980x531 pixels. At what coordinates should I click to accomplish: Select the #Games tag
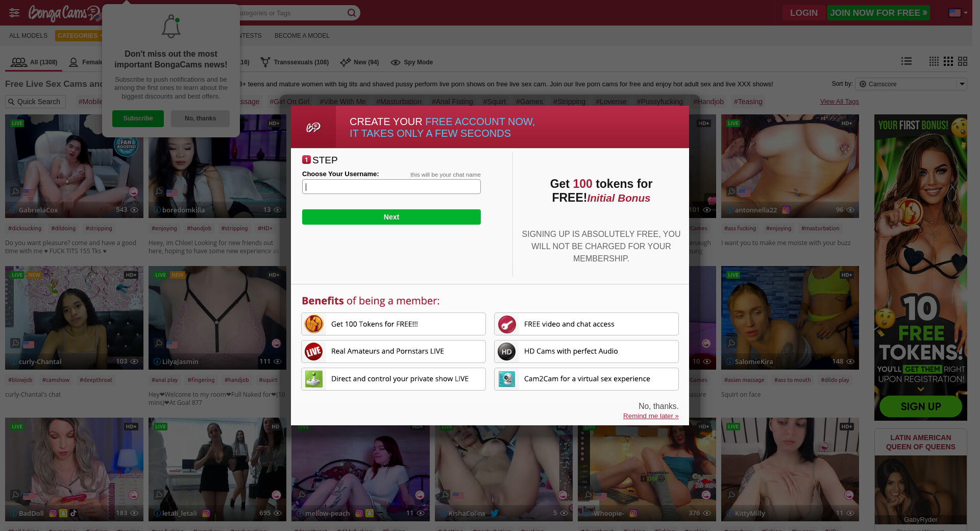529,102
